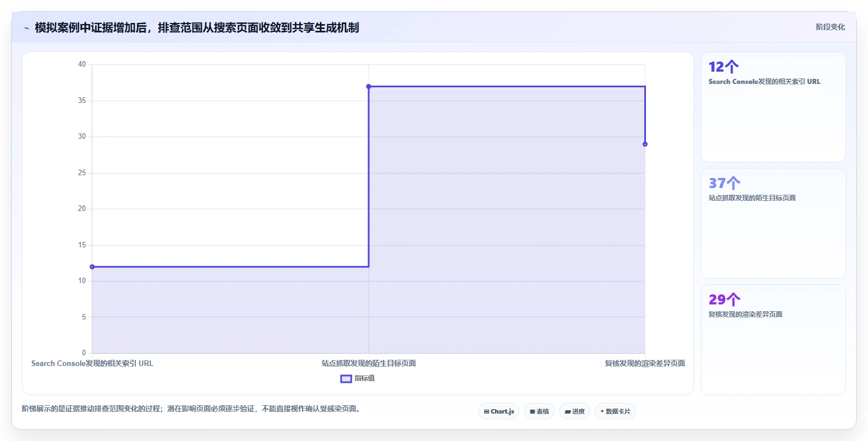This screenshot has width=868, height=441.
Task: Click x-axis label Search Console发现的相关索引 URL
Action: click(x=92, y=364)
